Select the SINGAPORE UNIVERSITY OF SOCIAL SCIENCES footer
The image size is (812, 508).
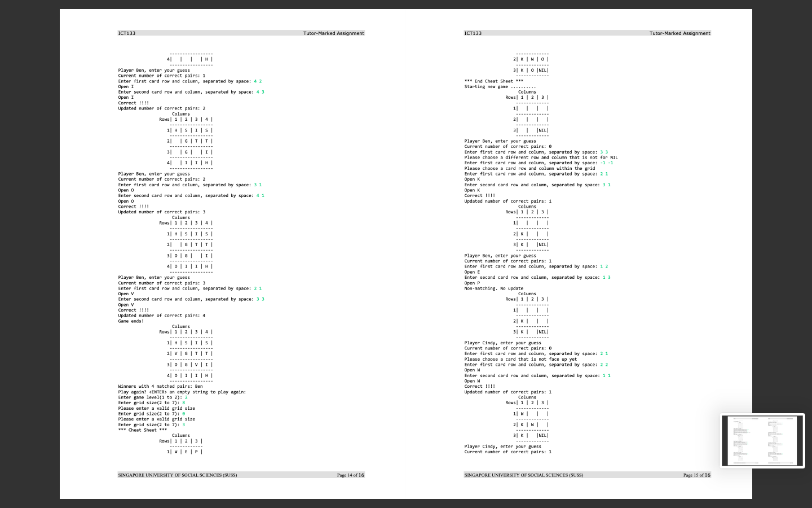(177, 475)
